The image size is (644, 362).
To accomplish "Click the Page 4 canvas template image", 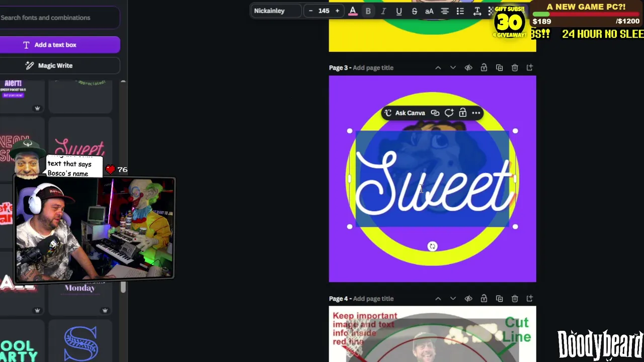I will 433,334.
